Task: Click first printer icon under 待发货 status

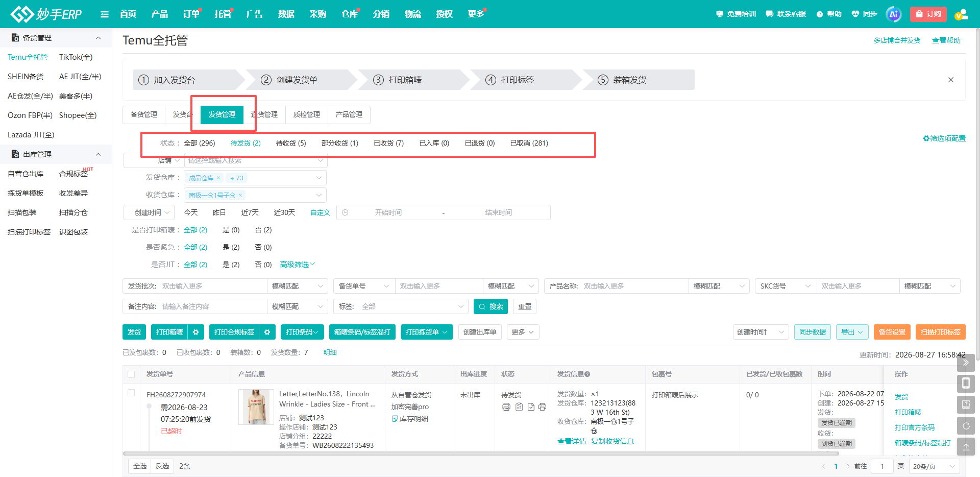Action: click(506, 407)
